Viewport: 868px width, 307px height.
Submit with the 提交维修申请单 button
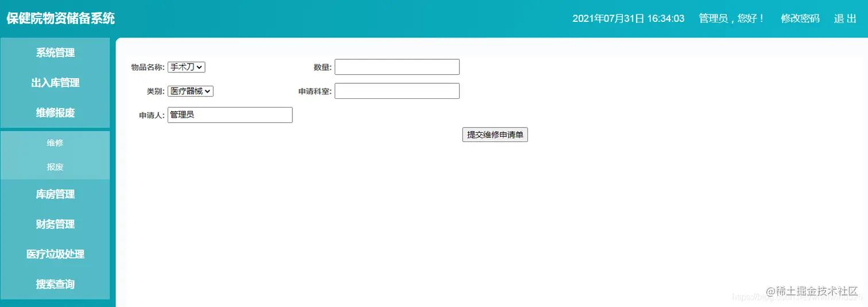coord(495,135)
